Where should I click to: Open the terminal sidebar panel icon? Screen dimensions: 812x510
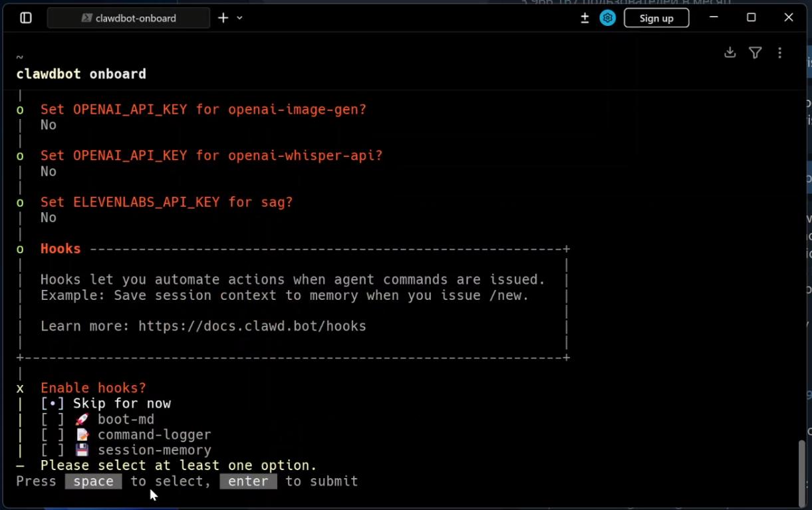pos(25,17)
